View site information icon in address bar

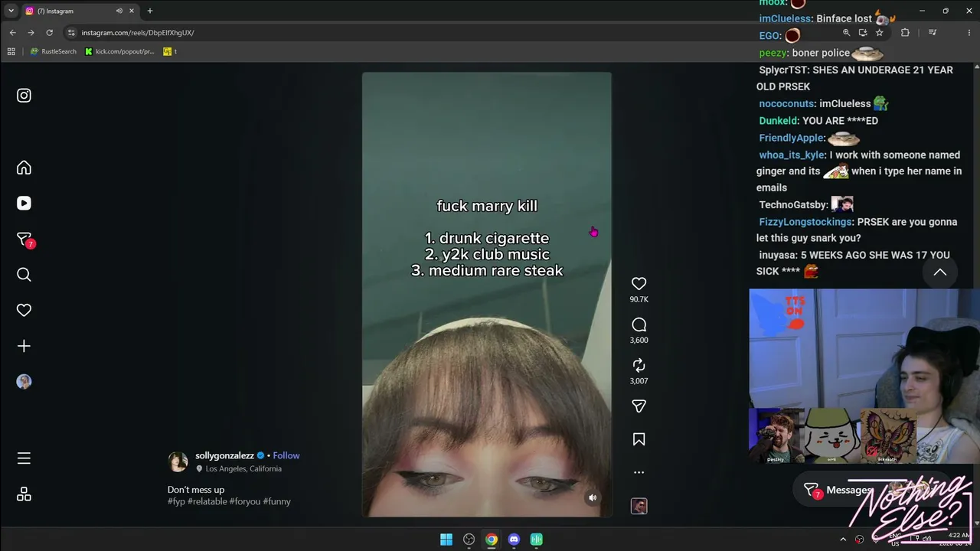tap(71, 33)
